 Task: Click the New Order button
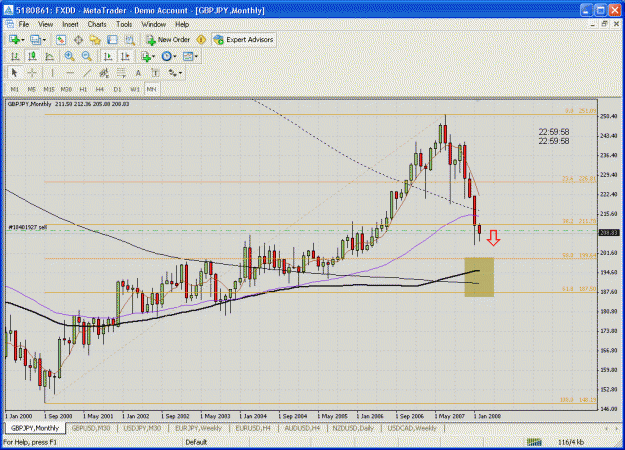(168, 39)
